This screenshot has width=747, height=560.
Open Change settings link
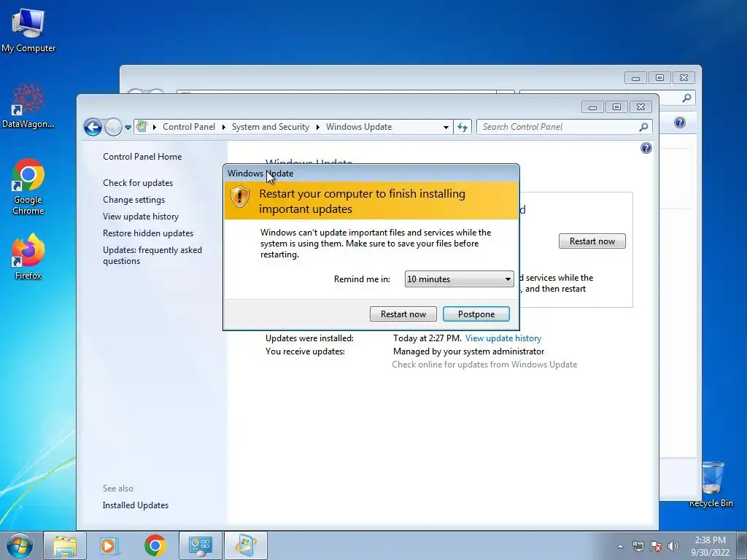click(x=134, y=200)
